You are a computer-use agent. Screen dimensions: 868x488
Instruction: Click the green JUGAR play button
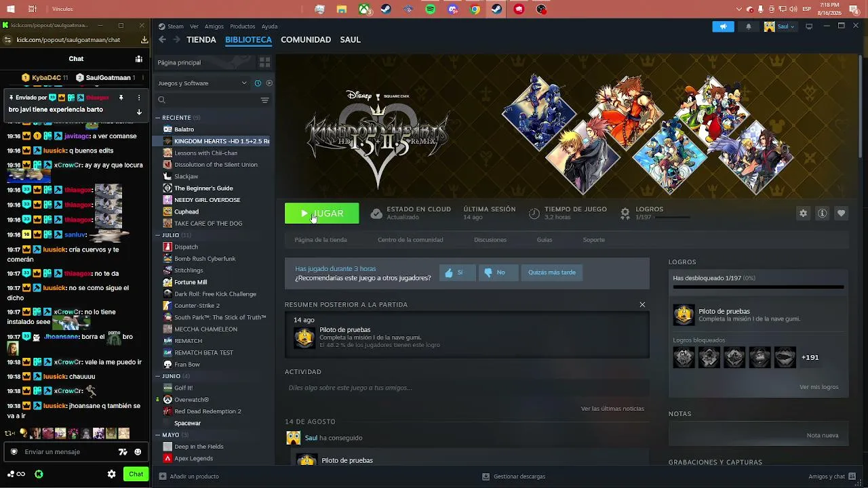tap(322, 213)
